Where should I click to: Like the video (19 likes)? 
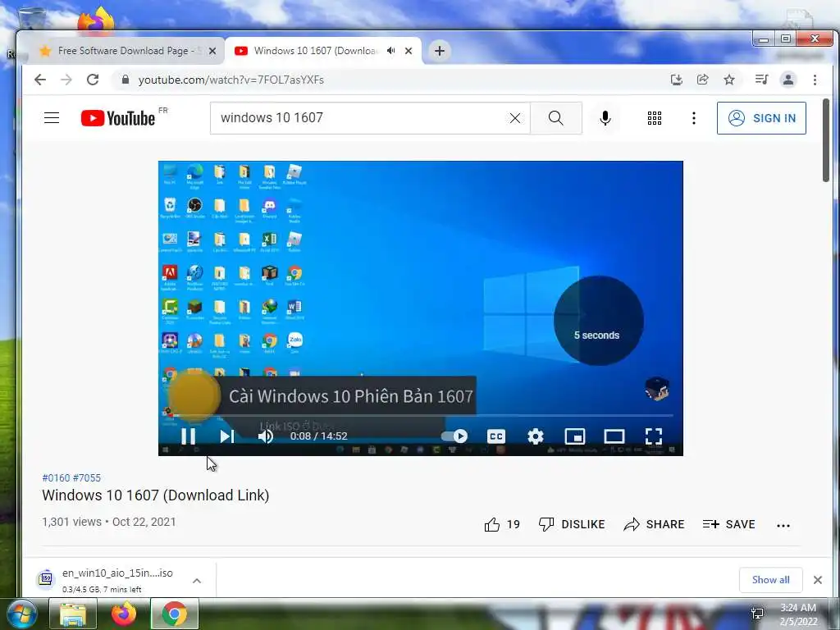pos(502,524)
